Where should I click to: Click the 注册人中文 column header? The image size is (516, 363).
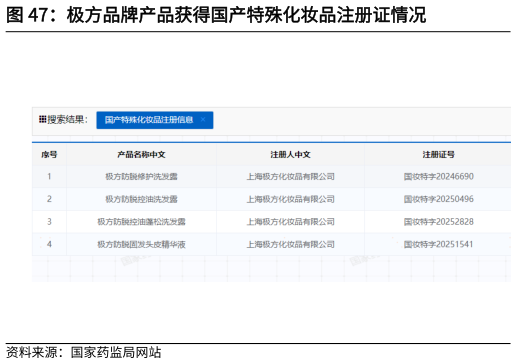(290, 154)
